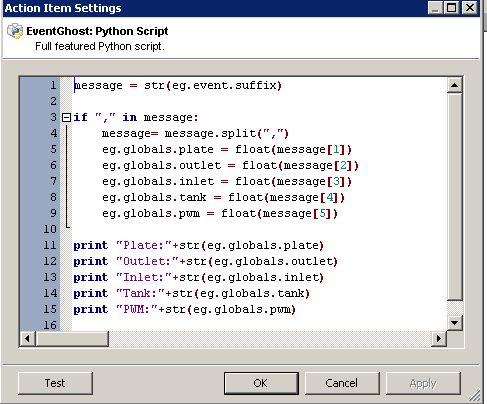Click the dialog resize grip corner
Viewport: 487px width, 404px height.
[x=475, y=396]
